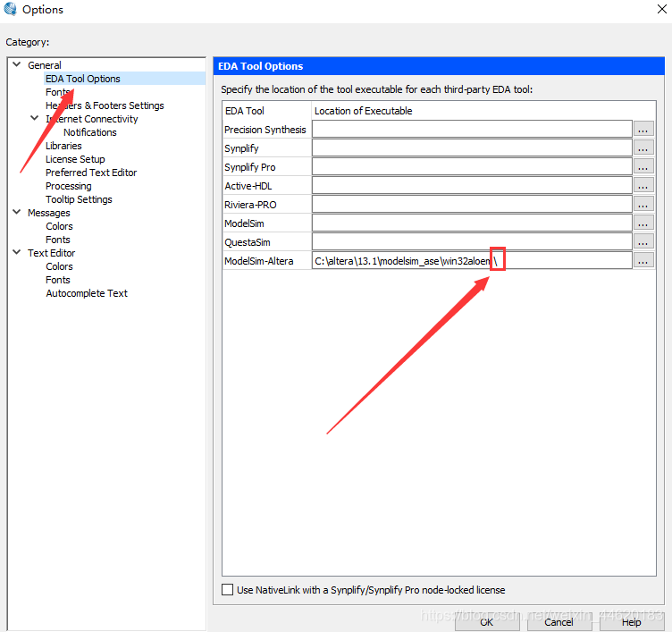Browse for Riviera-PRO executable location
Viewport: 672px width, 632px height.
pos(643,205)
